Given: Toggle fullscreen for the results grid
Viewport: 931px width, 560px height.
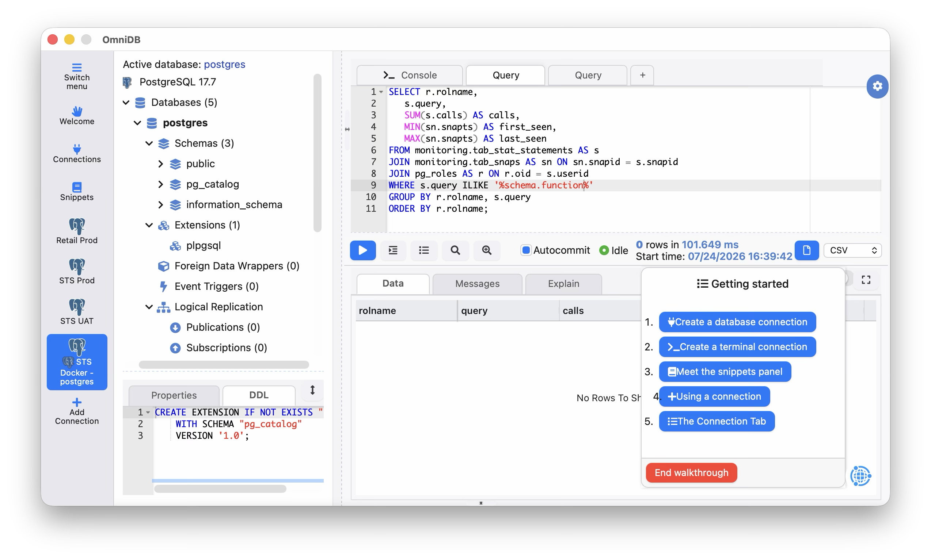Looking at the screenshot, I should pyautogui.click(x=866, y=280).
